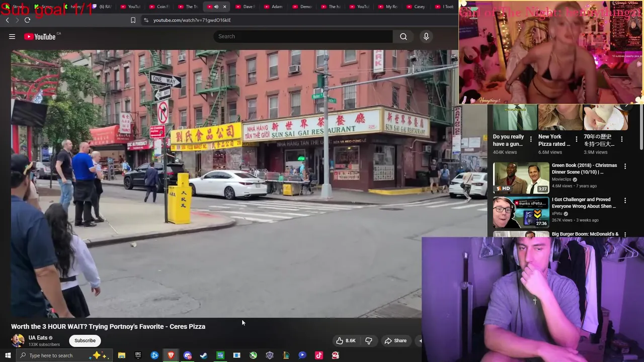Mute the playing tab via speaker icon

click(216, 7)
